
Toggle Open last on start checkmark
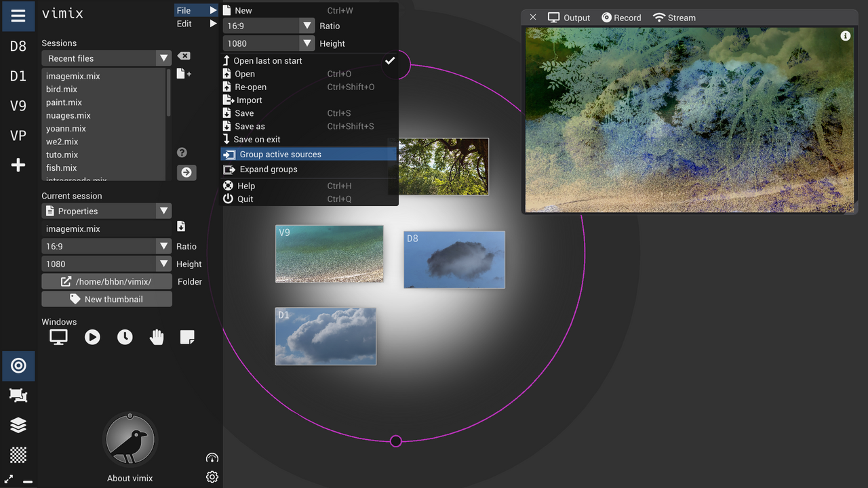coord(390,61)
